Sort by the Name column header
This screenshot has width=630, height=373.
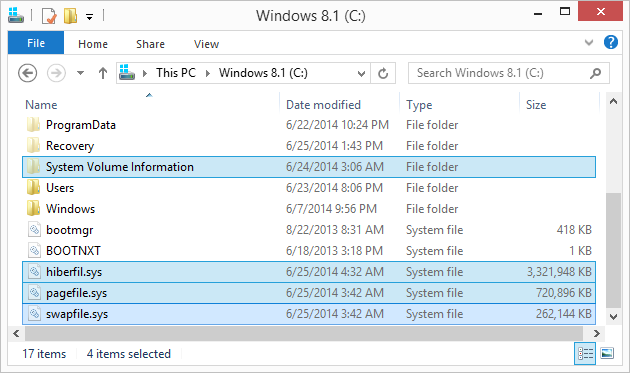(41, 105)
